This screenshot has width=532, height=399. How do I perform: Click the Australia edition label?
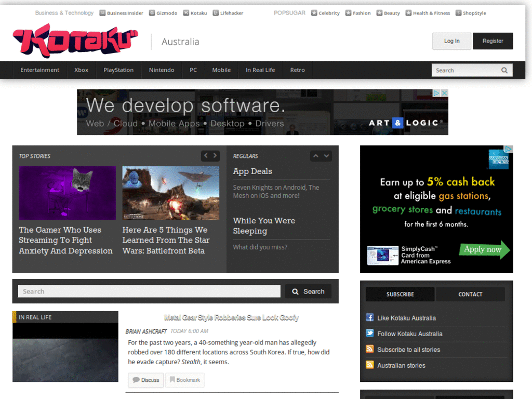click(x=180, y=42)
